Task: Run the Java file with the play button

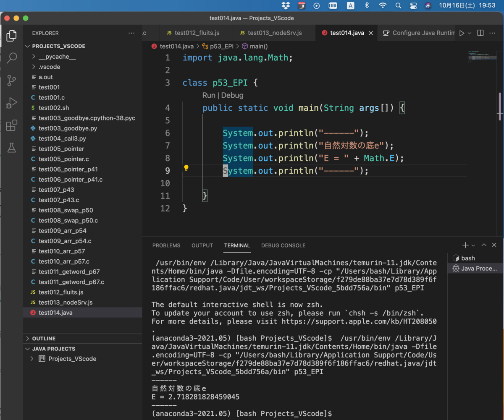Action: (x=461, y=33)
